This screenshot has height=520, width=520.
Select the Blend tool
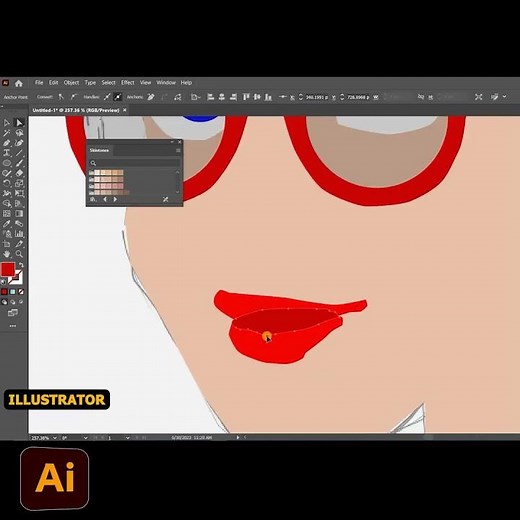(x=19, y=224)
